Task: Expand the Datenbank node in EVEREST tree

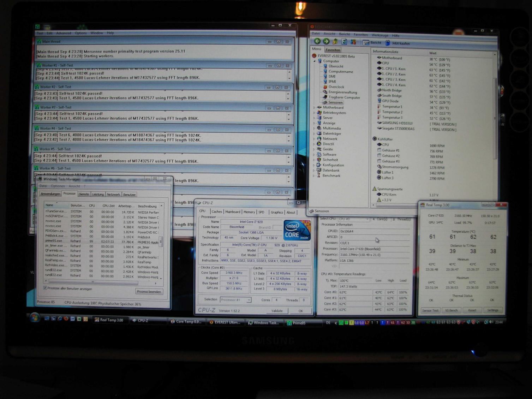Action: tap(314, 171)
